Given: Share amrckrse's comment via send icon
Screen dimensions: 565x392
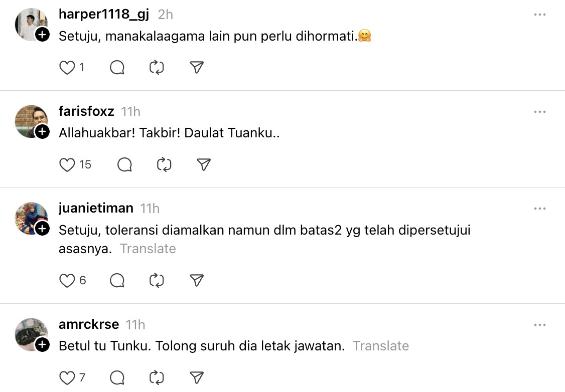Looking at the screenshot, I should pyautogui.click(x=197, y=377).
